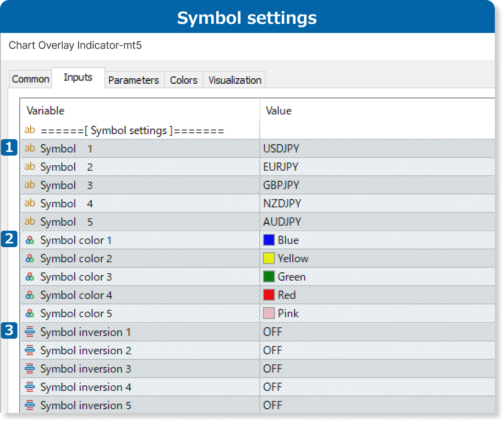Viewport: 504px width, 422px height.
Task: Select the 'Symbol inversion 1' label
Action: pyautogui.click(x=86, y=332)
